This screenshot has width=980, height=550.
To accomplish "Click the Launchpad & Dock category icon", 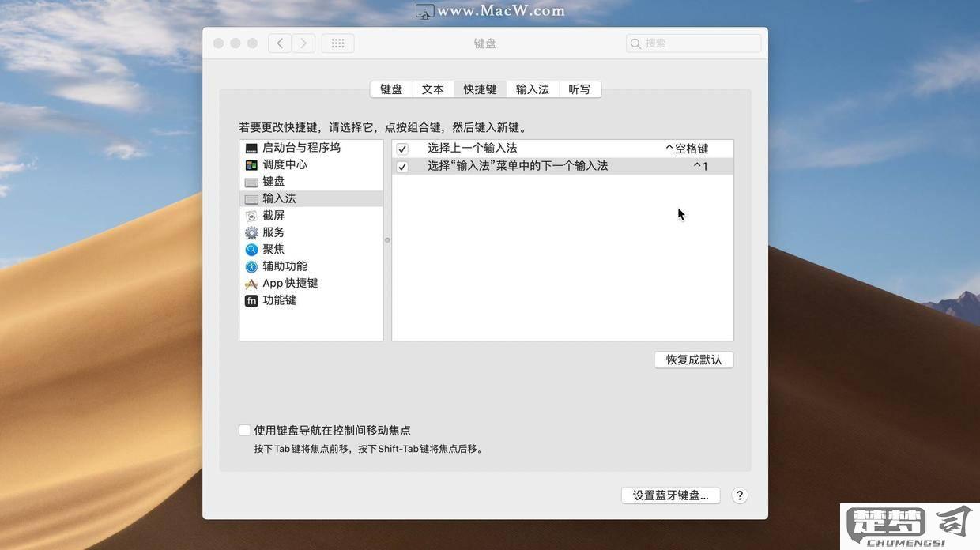I will pyautogui.click(x=251, y=148).
